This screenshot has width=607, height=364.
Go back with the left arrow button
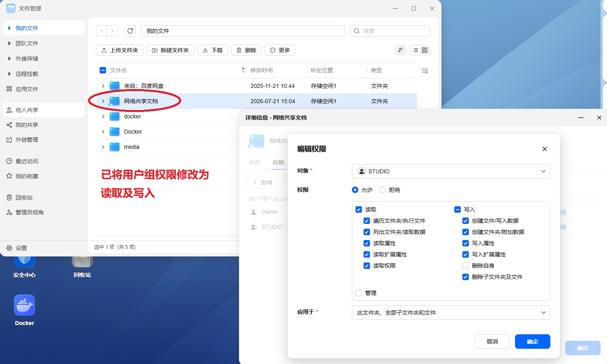102,31
